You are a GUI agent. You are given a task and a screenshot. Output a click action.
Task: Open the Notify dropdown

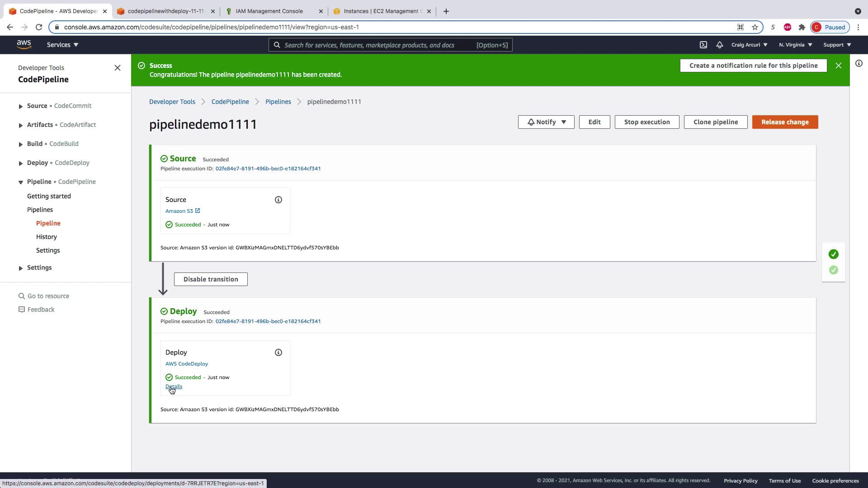coord(546,122)
